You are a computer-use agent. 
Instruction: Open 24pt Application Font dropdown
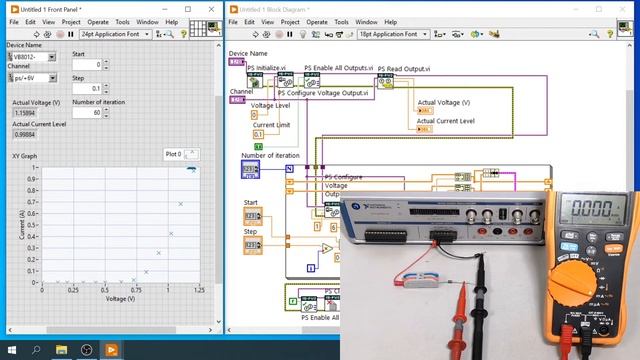coord(115,34)
